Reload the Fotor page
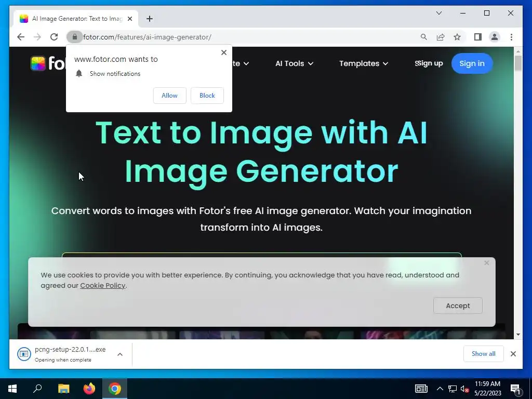 (54, 37)
